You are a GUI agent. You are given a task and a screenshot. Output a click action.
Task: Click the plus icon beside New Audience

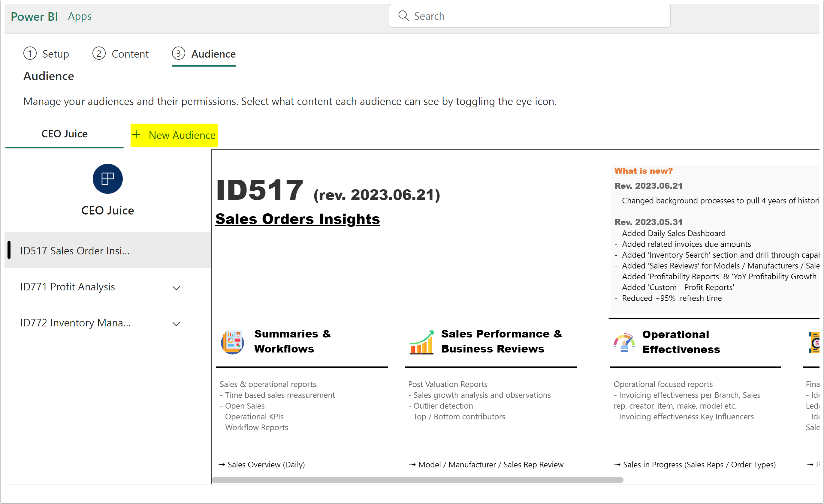136,135
